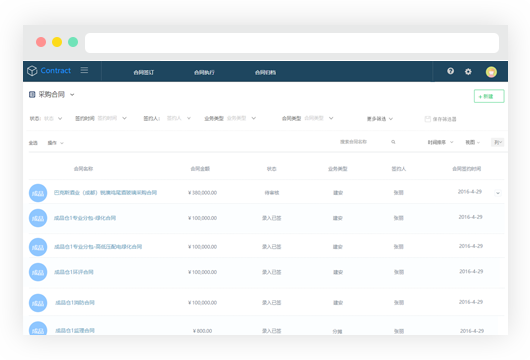
Task: Switch to the 合同执行 tab
Action: click(204, 72)
